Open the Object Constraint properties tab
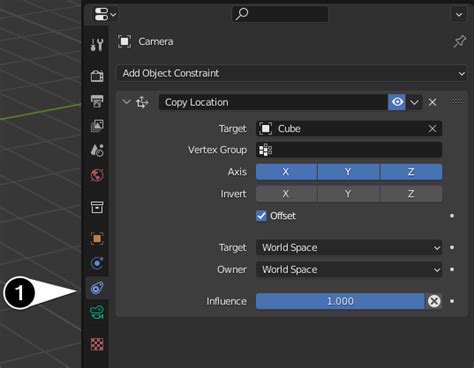Viewport: 474px width, 368px height. [x=97, y=288]
